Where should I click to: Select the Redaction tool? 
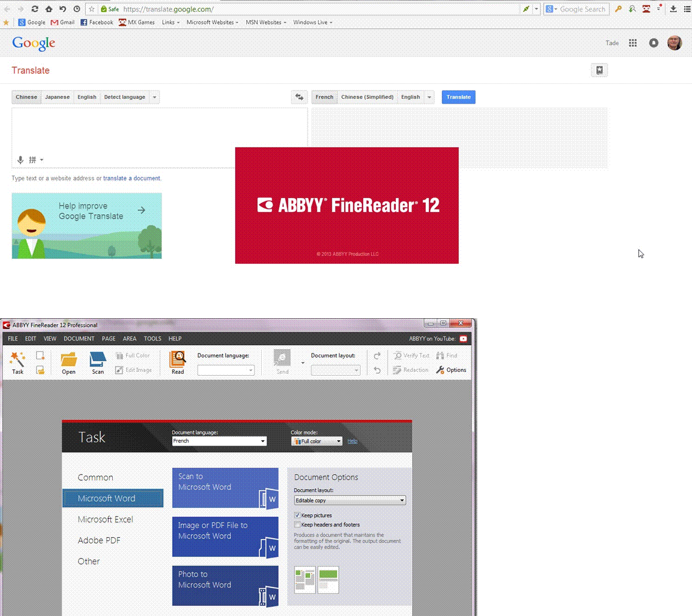coord(411,370)
